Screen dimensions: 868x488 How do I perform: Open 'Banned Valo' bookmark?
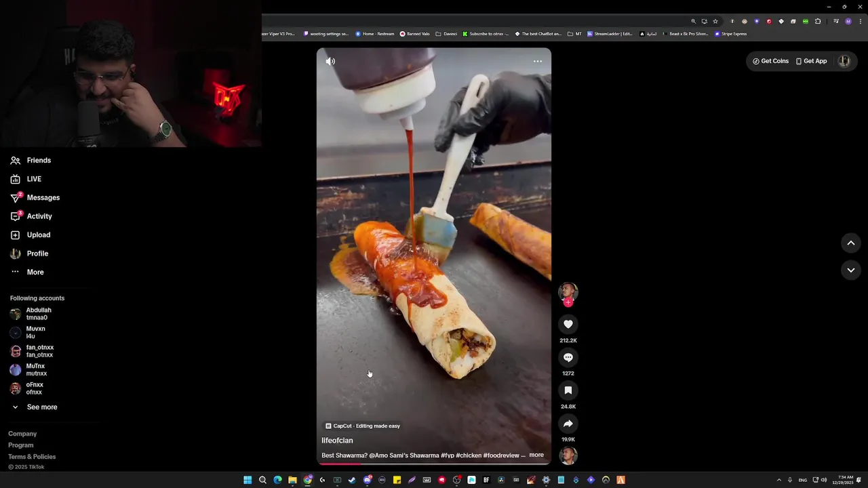pyautogui.click(x=415, y=34)
